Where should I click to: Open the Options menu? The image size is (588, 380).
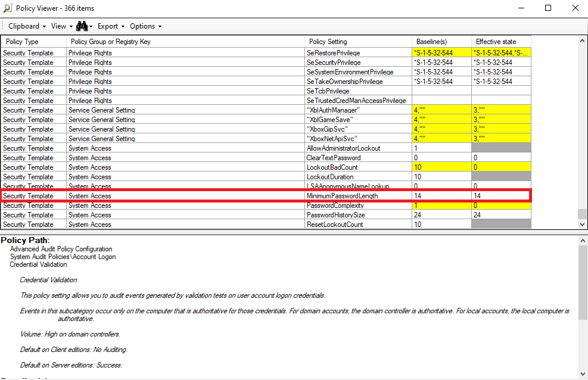click(145, 26)
